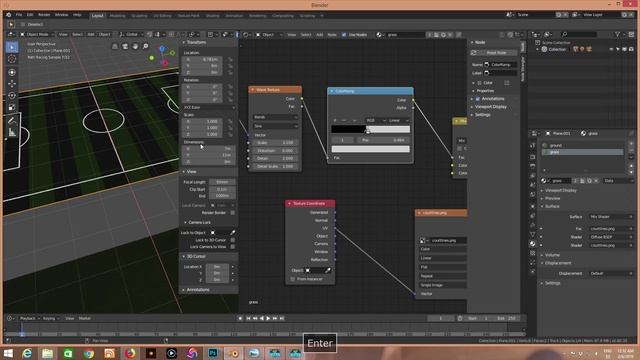The image size is (640, 360).
Task: Click the add color stop plus in ColorRamp
Action: click(x=335, y=120)
